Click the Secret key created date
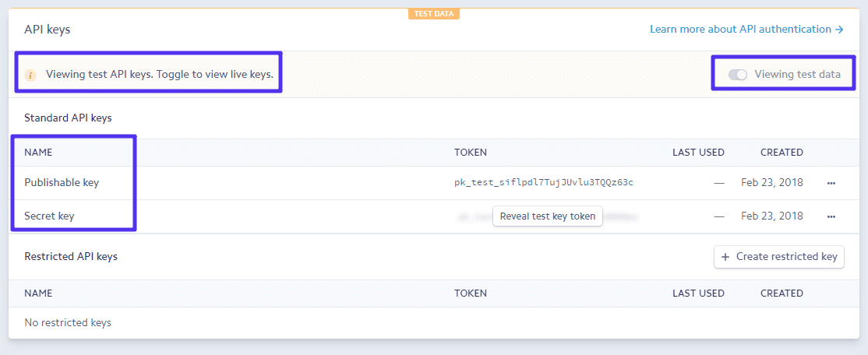This screenshot has height=355, width=868. point(771,216)
